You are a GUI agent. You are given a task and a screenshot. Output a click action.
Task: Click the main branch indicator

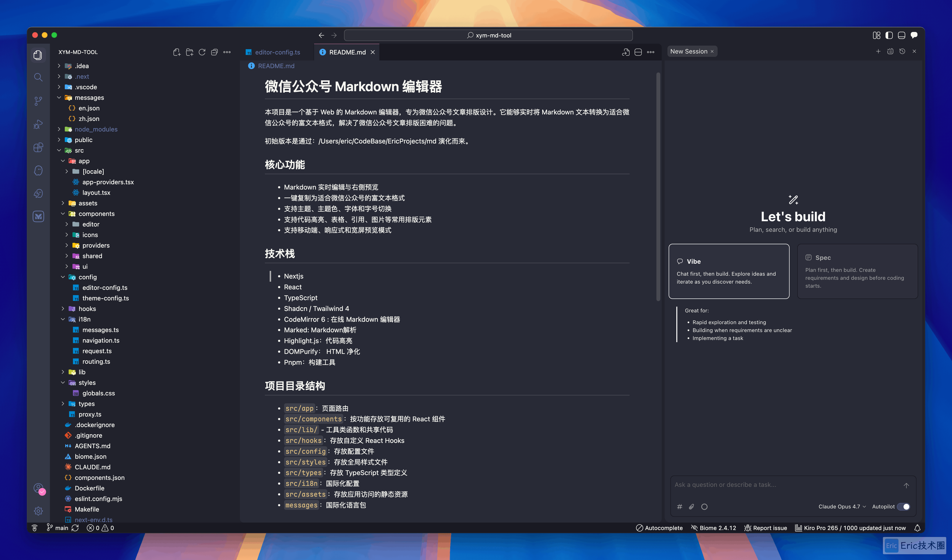pos(57,528)
